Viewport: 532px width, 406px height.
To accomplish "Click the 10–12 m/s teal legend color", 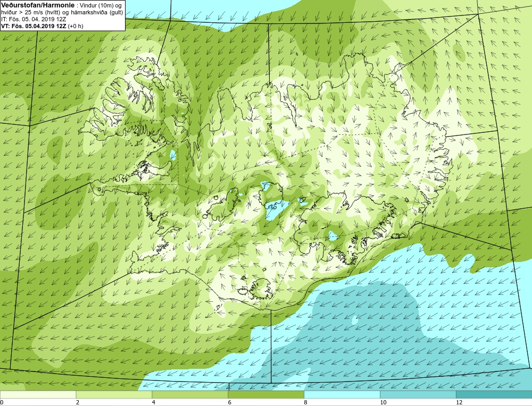I will tap(418, 394).
